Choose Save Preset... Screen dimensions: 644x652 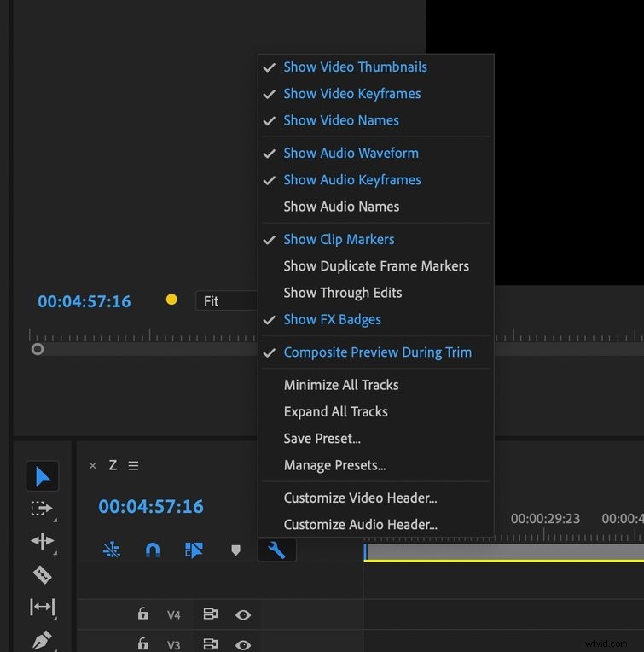[x=375, y=439]
